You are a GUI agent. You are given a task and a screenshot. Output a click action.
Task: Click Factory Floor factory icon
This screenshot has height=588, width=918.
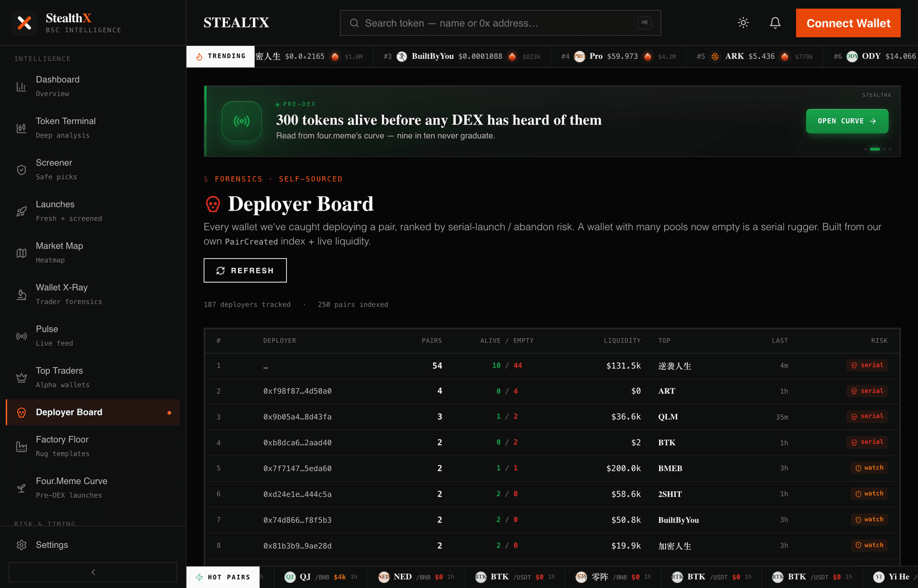click(x=21, y=446)
